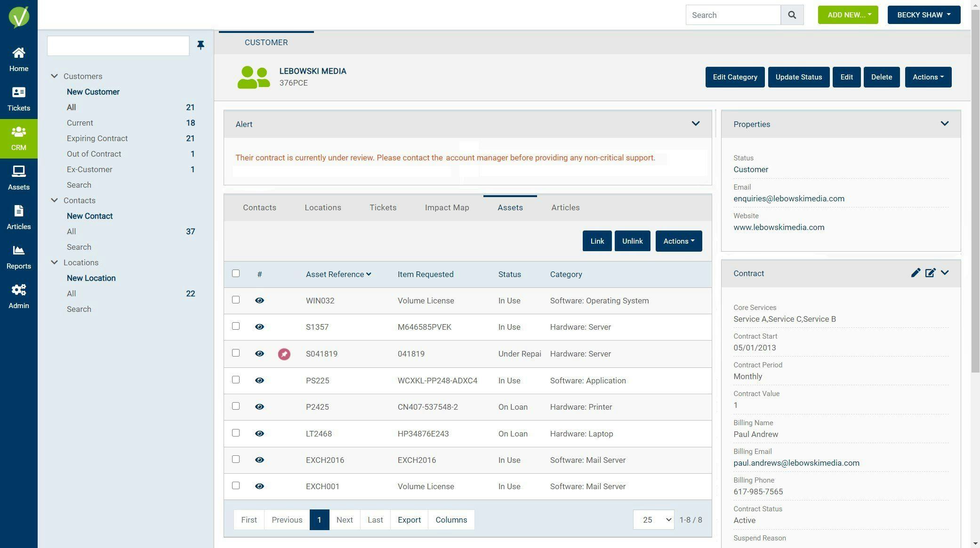The width and height of the screenshot is (980, 548).
Task: Open the Tickets tab for this customer
Action: pos(383,208)
